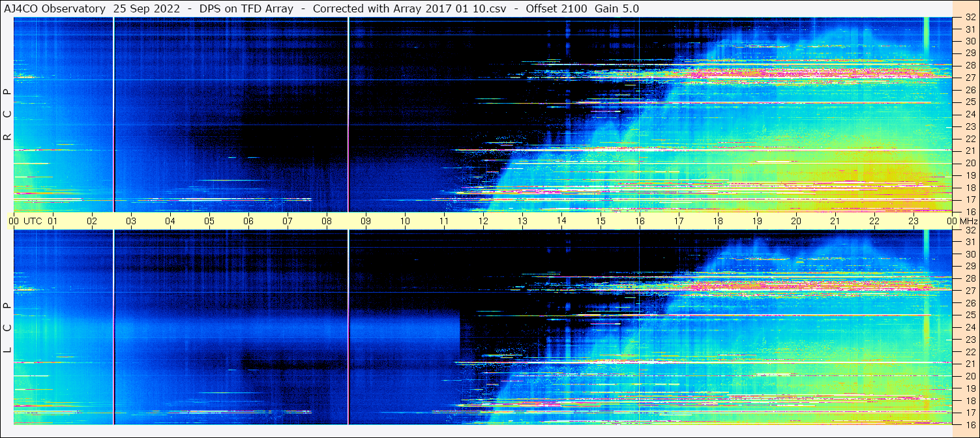Click the "AJ4CO Observatory" title text
Viewport: 980px width, 438px height.
point(55,8)
